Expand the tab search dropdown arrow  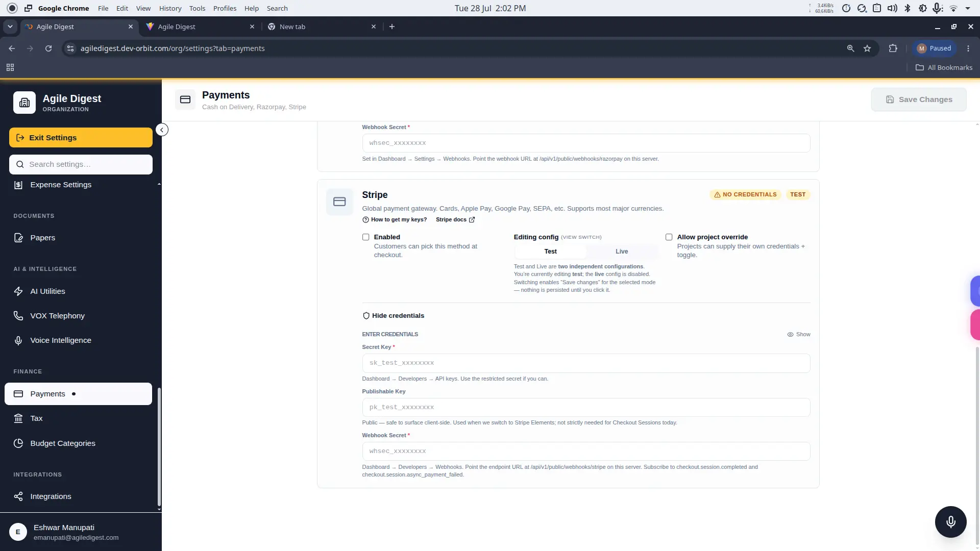10,27
